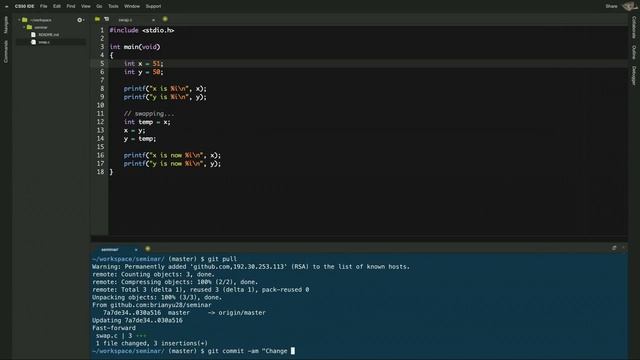Close the swap.c editor tab
The height and width of the screenshot is (360, 640).
click(x=153, y=20)
